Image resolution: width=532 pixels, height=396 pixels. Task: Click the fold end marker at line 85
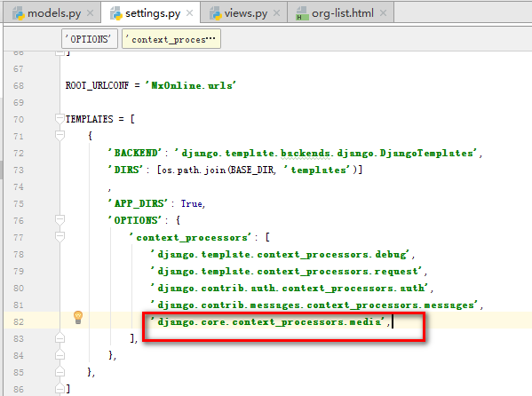(x=60, y=372)
